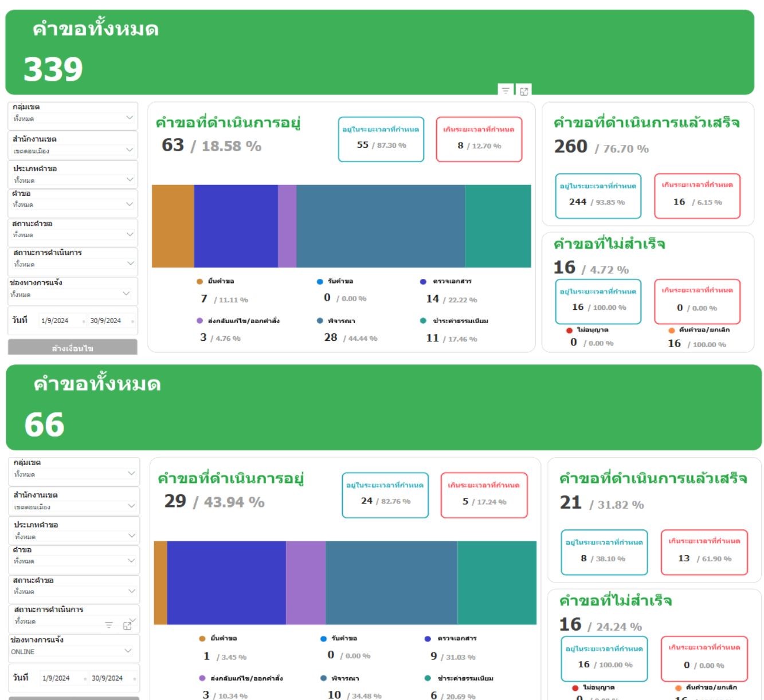Open the ช่องทางการแจ้ง dropdown showing ONLINE

128,651
